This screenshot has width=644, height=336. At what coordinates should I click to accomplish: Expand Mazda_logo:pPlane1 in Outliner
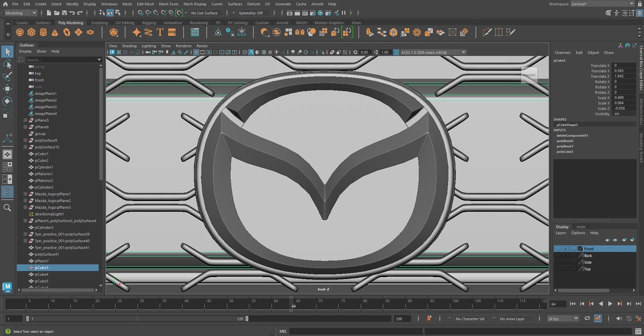(x=25, y=194)
